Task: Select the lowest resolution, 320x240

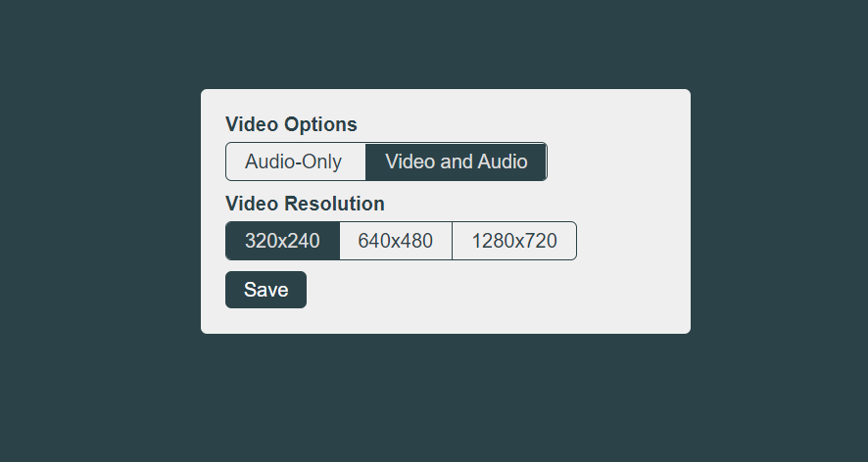Action: pos(282,241)
